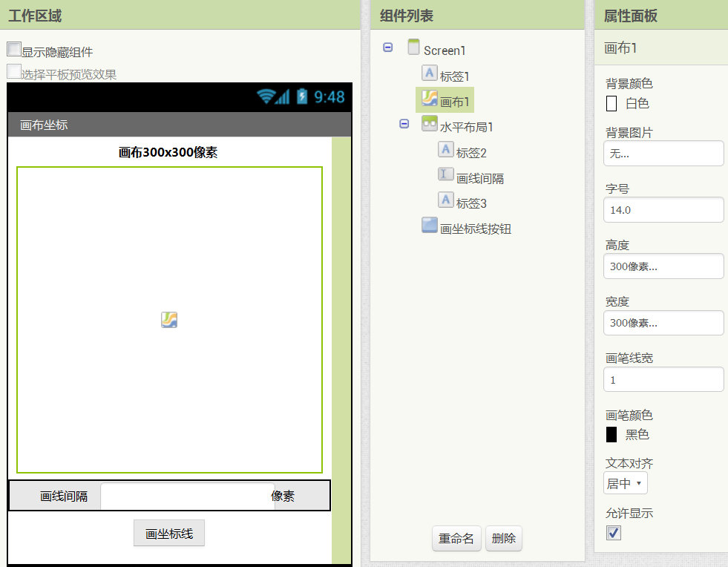The width and height of the screenshot is (728, 567).
Task: Select 标签1 in component list
Action: tap(454, 76)
